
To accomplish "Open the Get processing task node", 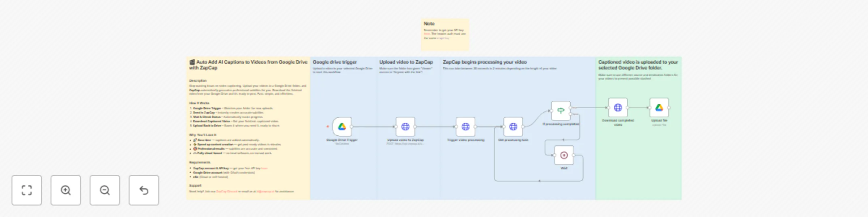I will [x=513, y=127].
